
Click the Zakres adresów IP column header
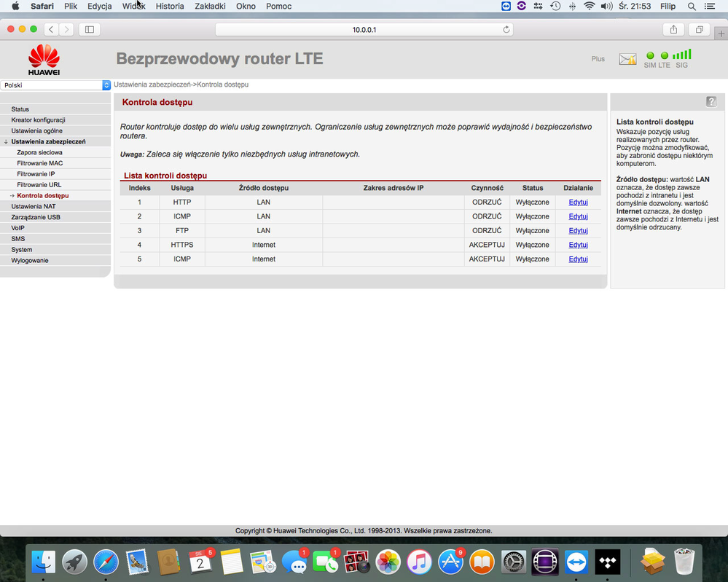[x=394, y=188]
